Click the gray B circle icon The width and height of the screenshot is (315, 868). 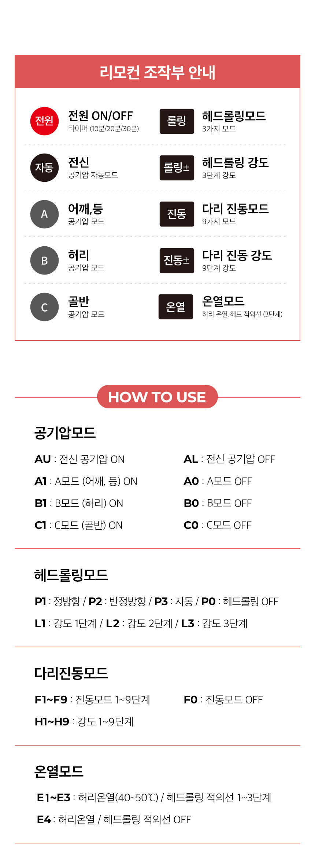[44, 261]
